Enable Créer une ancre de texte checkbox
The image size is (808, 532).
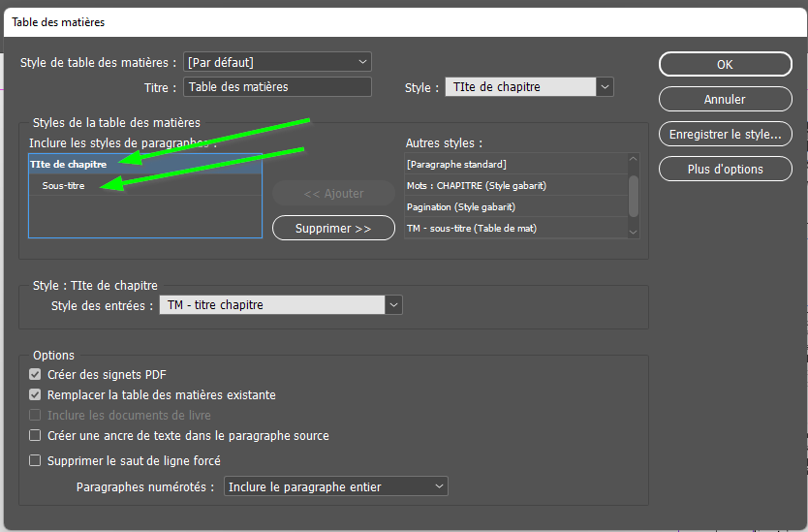tap(36, 436)
